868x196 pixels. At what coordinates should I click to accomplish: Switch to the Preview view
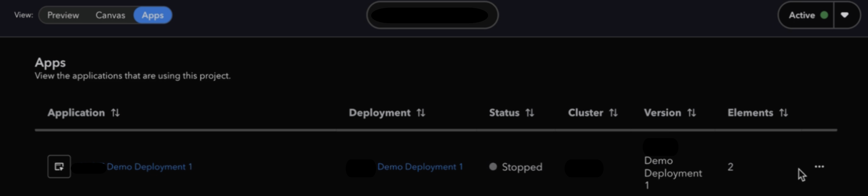click(63, 15)
